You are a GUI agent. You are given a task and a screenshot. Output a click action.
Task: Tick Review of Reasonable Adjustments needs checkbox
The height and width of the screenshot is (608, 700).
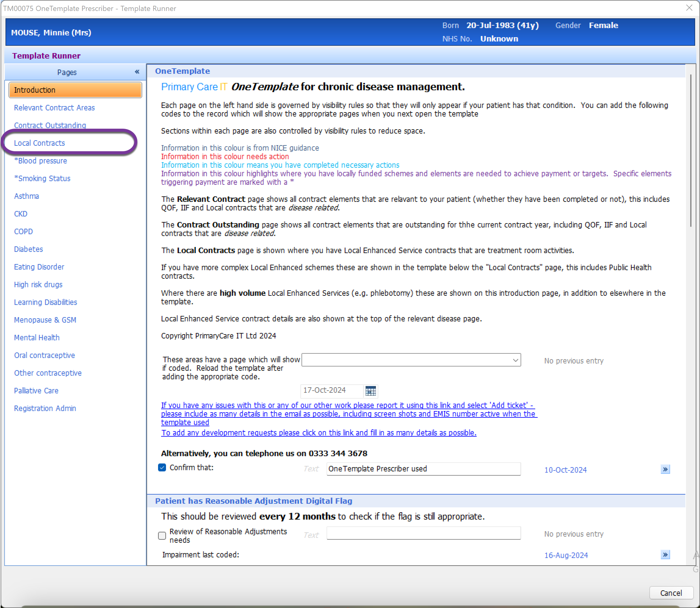click(x=162, y=535)
